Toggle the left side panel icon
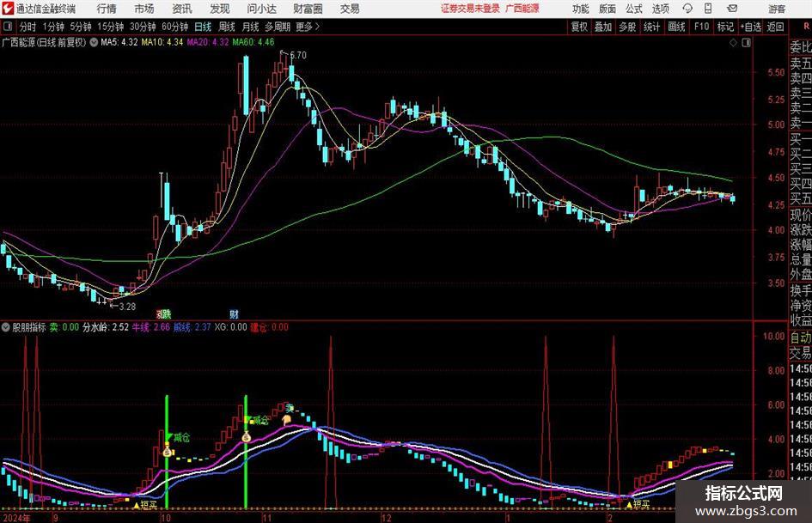Image resolution: width=812 pixels, height=523 pixels. [8, 27]
